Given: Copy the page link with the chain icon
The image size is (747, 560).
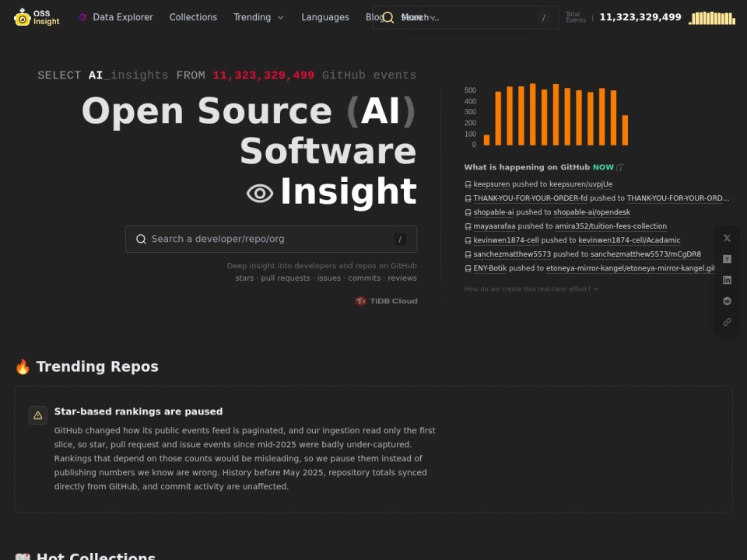Looking at the screenshot, I should 727,322.
